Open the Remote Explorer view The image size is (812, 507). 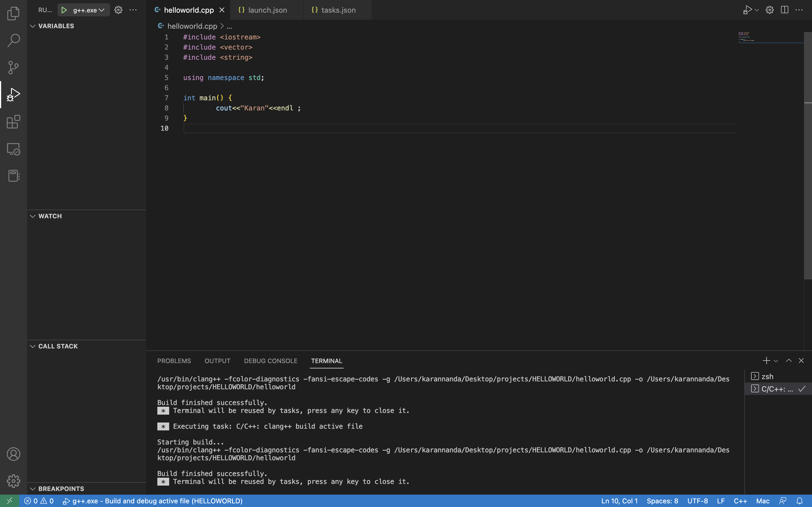click(14, 149)
